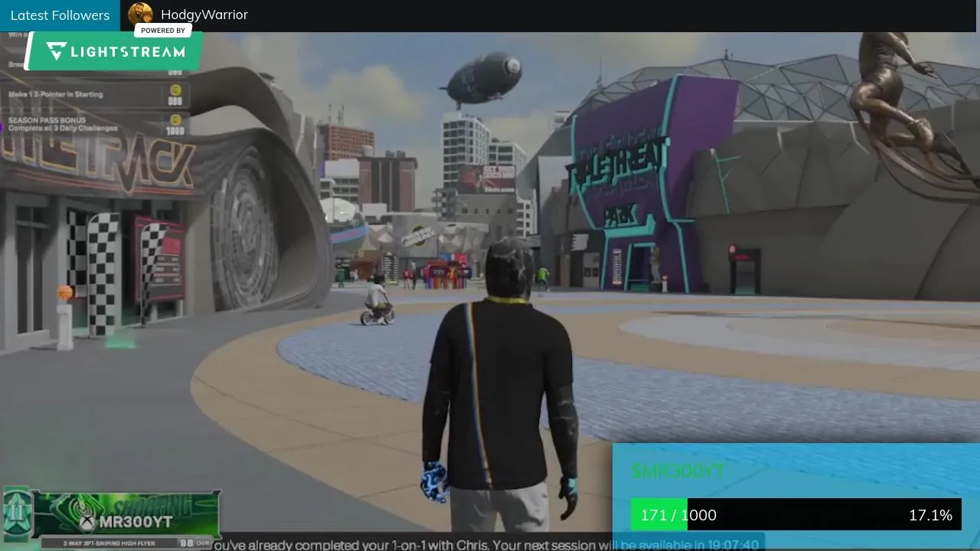This screenshot has width=980, height=551.
Task: Click the Triple Threat Park building sign
Action: click(618, 181)
